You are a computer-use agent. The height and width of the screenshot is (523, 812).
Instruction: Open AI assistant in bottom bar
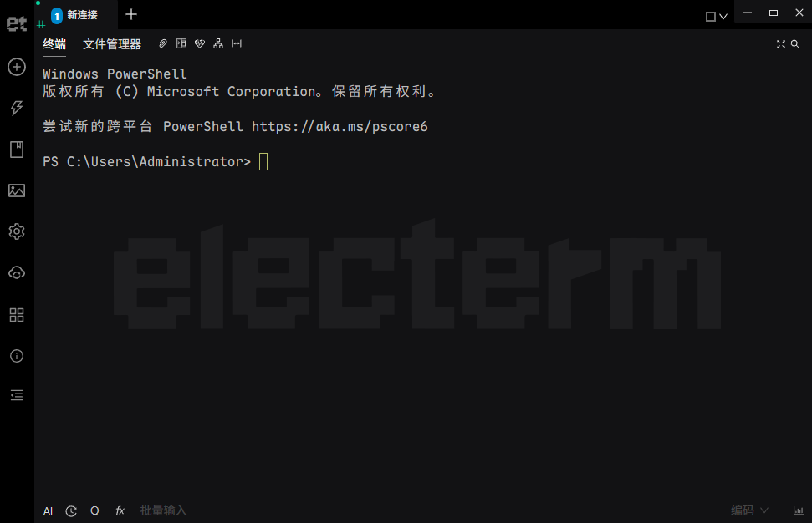pyautogui.click(x=49, y=511)
